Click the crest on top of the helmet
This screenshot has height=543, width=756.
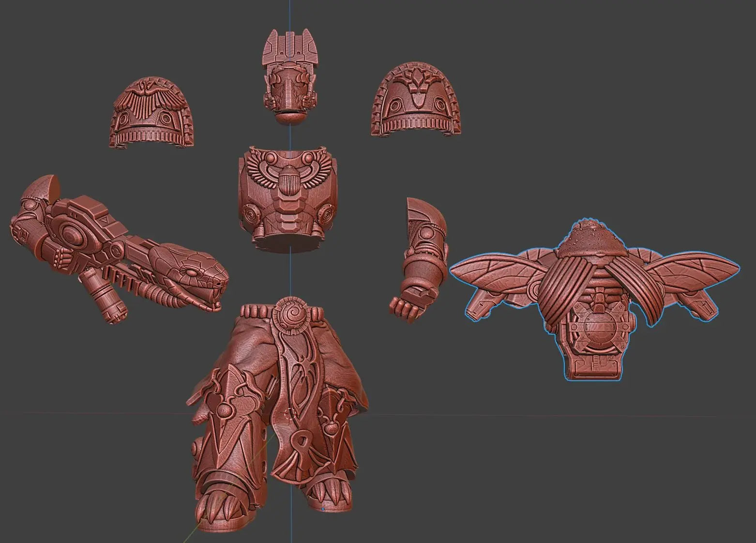[x=289, y=47]
